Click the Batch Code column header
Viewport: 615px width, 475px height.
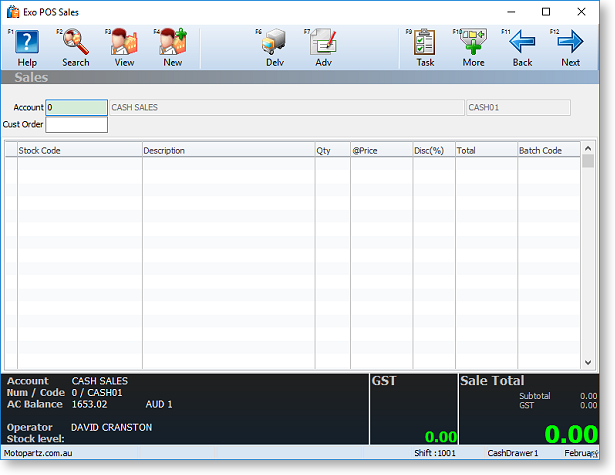click(547, 150)
